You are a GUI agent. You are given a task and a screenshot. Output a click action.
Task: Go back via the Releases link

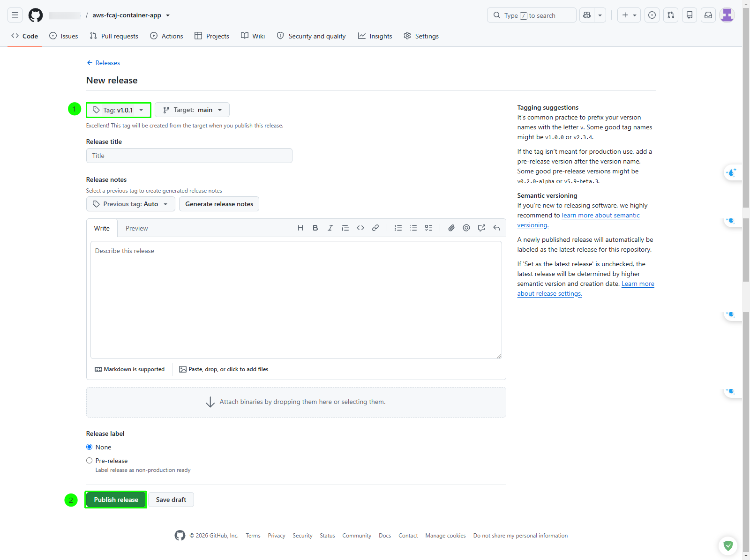pos(103,63)
